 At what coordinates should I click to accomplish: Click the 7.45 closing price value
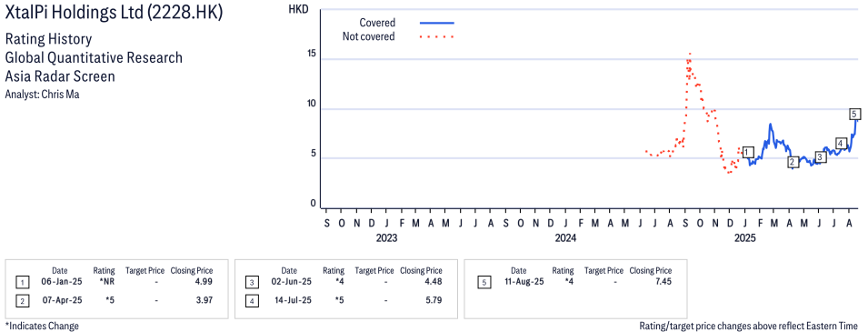click(x=663, y=282)
